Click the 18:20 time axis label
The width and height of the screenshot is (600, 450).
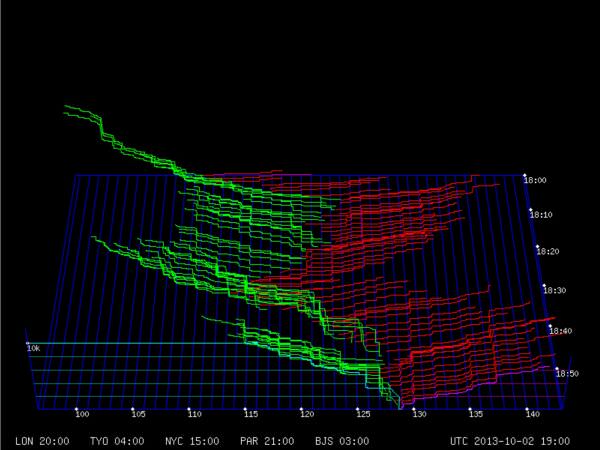[x=548, y=251]
